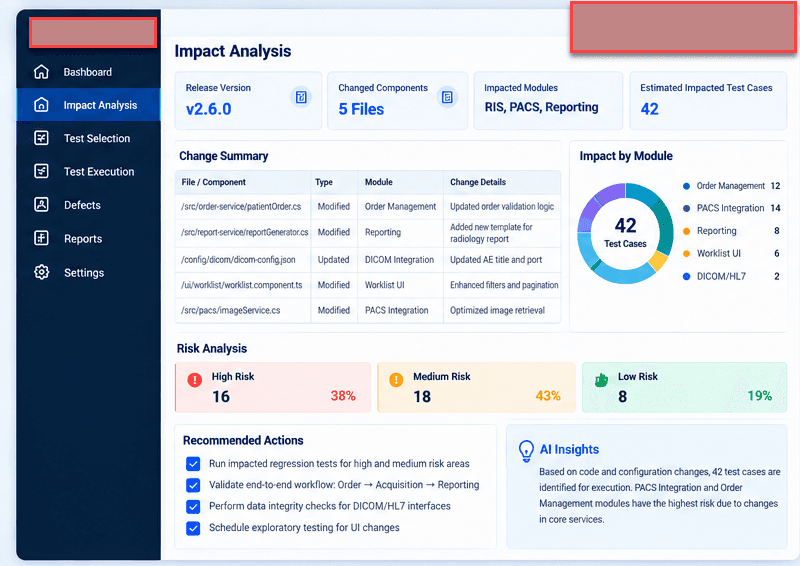Navigate to Defects section
800x566 pixels.
[88, 205]
